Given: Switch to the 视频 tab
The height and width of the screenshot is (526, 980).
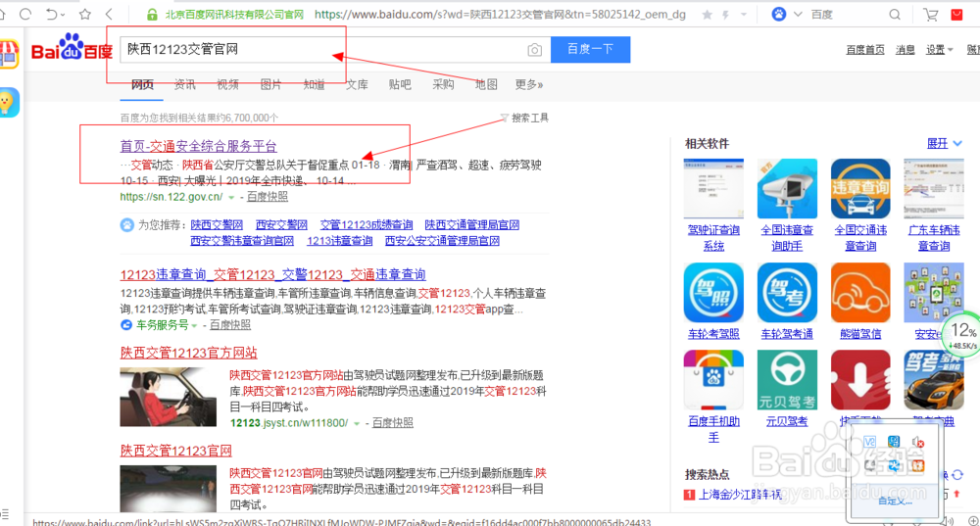Looking at the screenshot, I should [x=227, y=84].
